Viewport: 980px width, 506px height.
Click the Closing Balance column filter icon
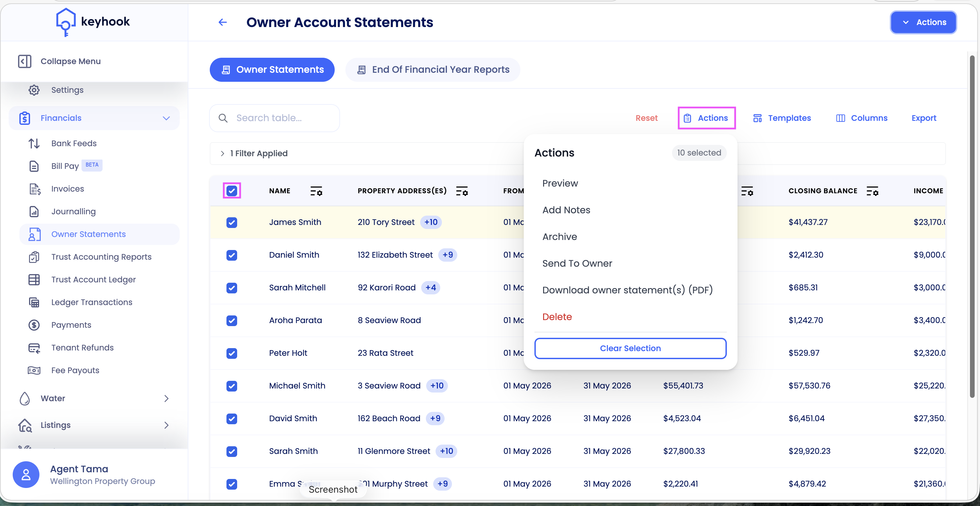point(872,191)
